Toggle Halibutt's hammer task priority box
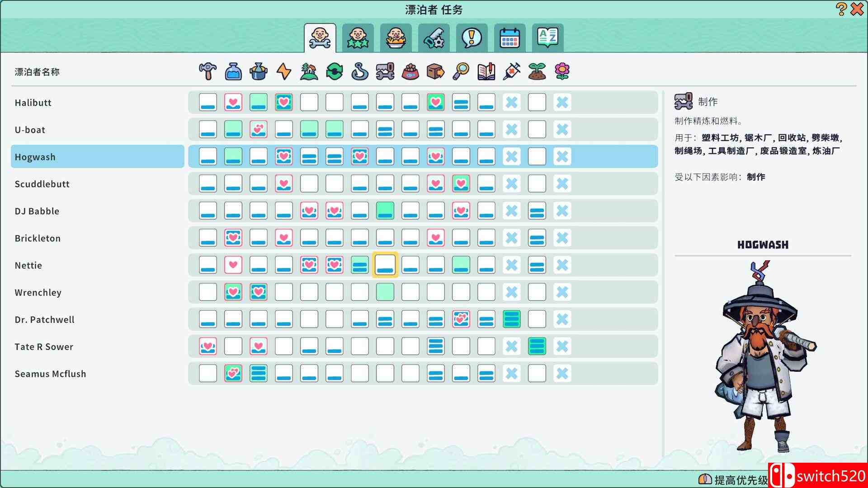The image size is (868, 488). point(208,103)
